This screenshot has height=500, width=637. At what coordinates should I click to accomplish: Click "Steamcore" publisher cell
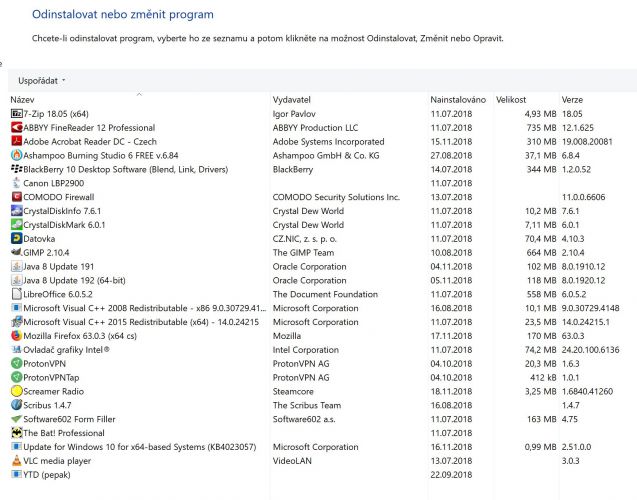coord(293,391)
